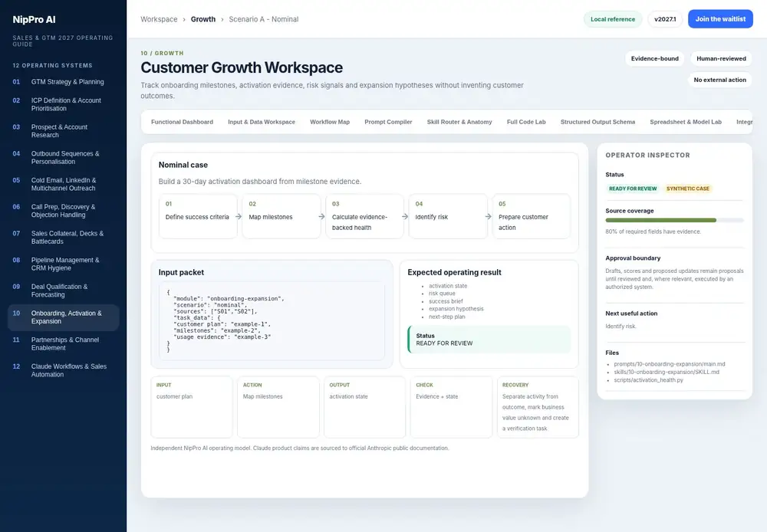Click the Local reference badge
This screenshot has width=767, height=532.
coord(612,19)
